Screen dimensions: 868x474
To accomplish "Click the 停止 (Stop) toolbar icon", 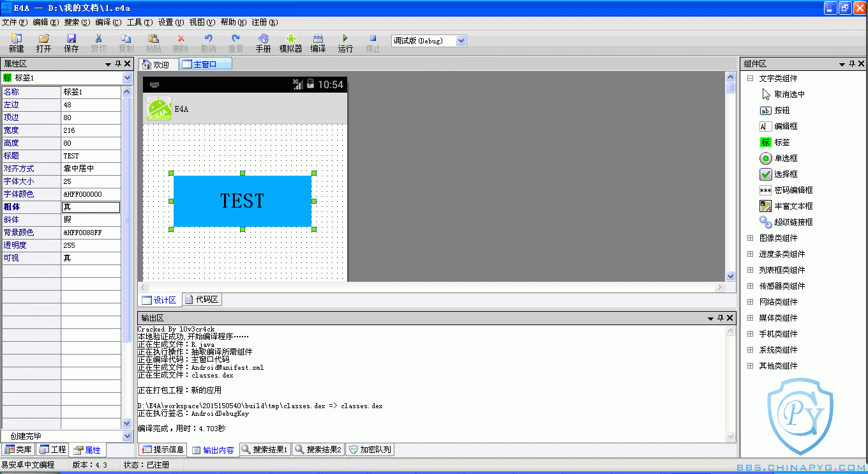I will (x=373, y=43).
